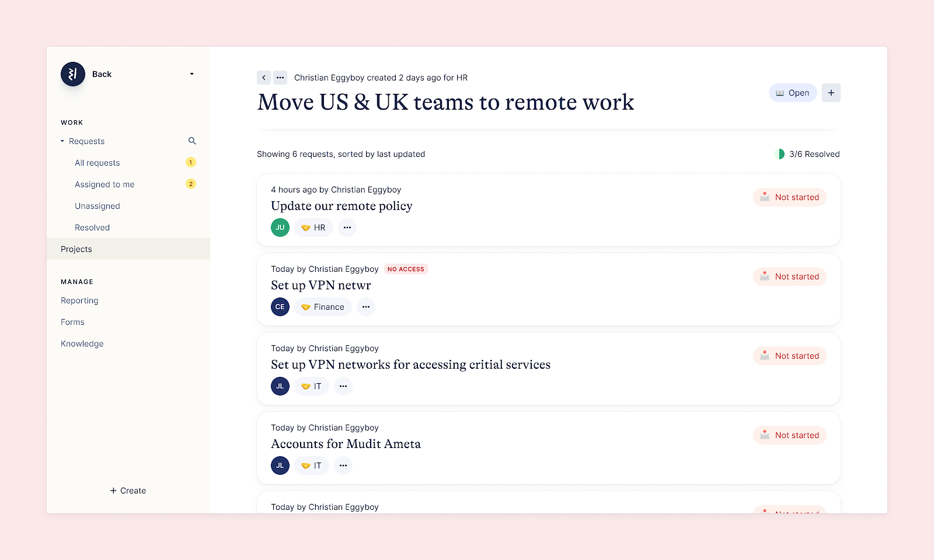Open Unassigned requests
Viewport: 934px width, 560px height.
[x=97, y=206]
